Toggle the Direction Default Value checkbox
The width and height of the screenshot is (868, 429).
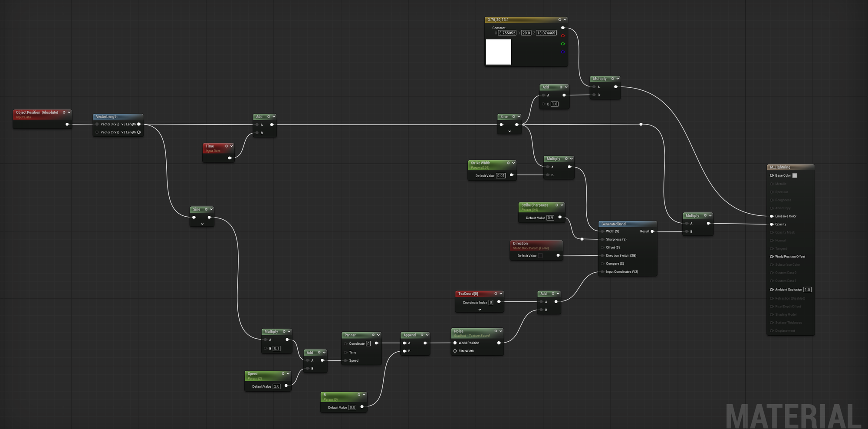click(540, 256)
